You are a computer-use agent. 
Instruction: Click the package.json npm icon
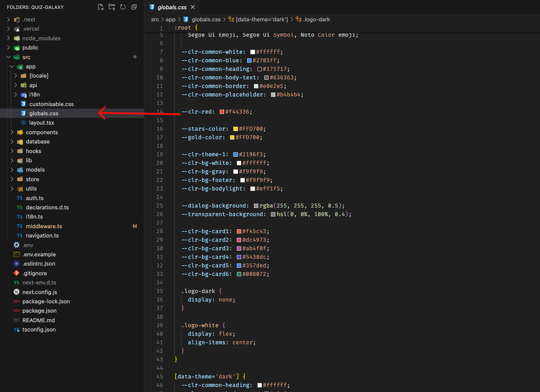click(16, 311)
